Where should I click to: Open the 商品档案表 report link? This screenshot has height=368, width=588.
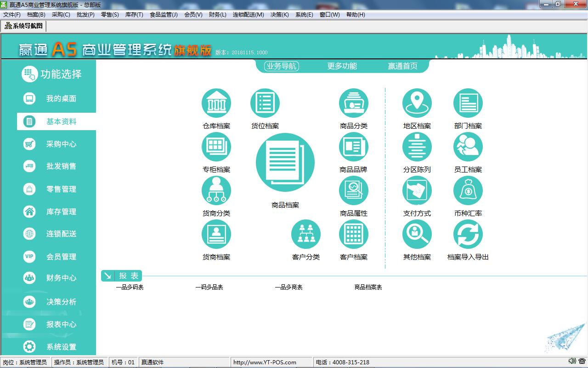click(368, 287)
